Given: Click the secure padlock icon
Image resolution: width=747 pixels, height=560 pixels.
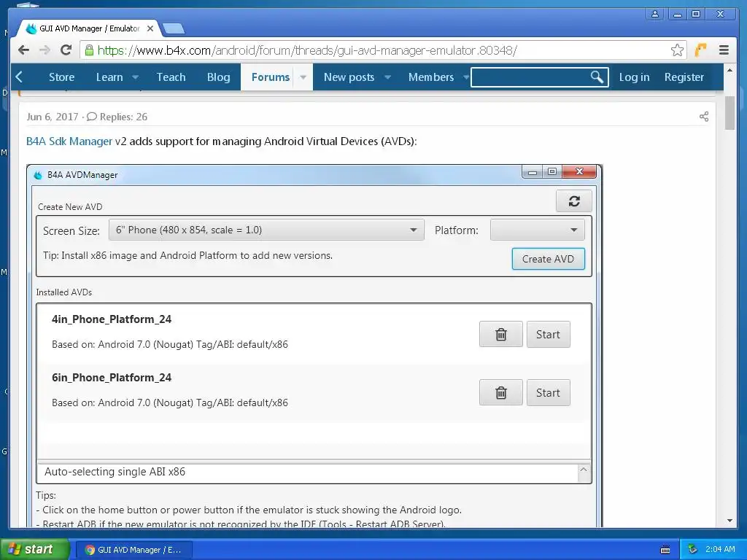Looking at the screenshot, I should (x=89, y=50).
